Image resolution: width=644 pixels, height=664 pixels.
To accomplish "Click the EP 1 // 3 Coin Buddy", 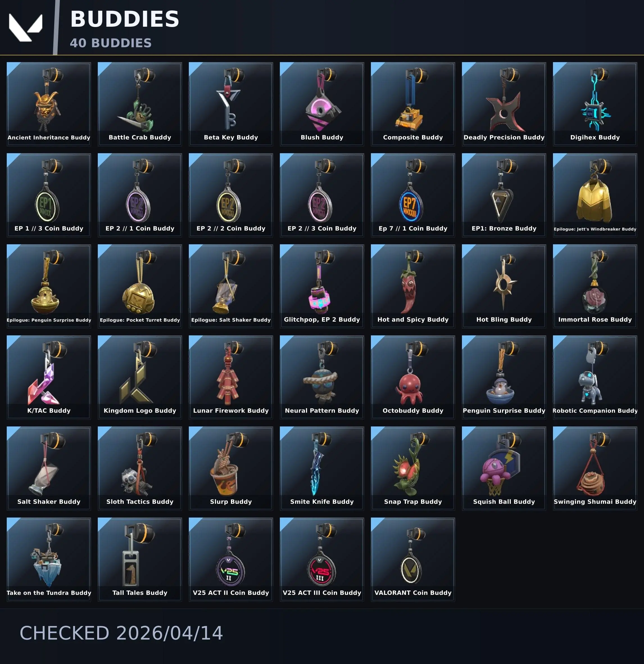I will click(49, 195).
